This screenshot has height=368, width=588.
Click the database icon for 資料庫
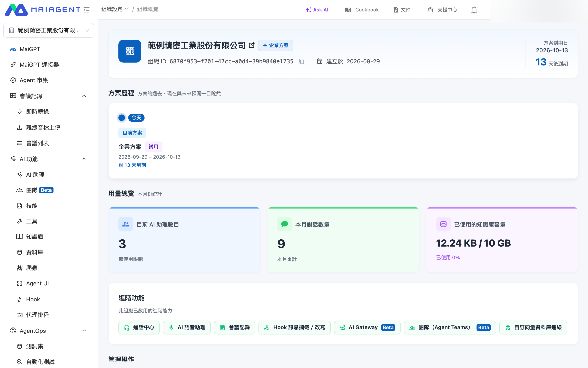20,252
